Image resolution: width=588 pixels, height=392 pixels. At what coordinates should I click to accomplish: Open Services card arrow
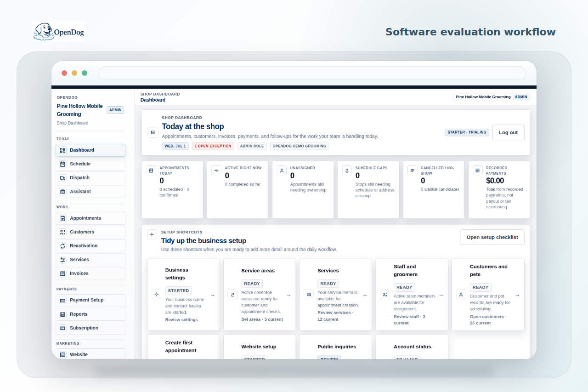tap(365, 295)
